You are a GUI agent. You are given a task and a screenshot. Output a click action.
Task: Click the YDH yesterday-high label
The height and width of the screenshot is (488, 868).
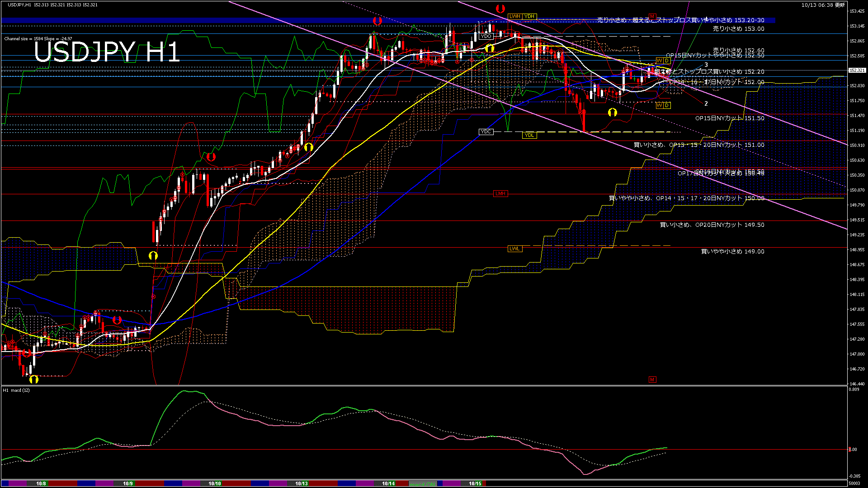(x=529, y=16)
